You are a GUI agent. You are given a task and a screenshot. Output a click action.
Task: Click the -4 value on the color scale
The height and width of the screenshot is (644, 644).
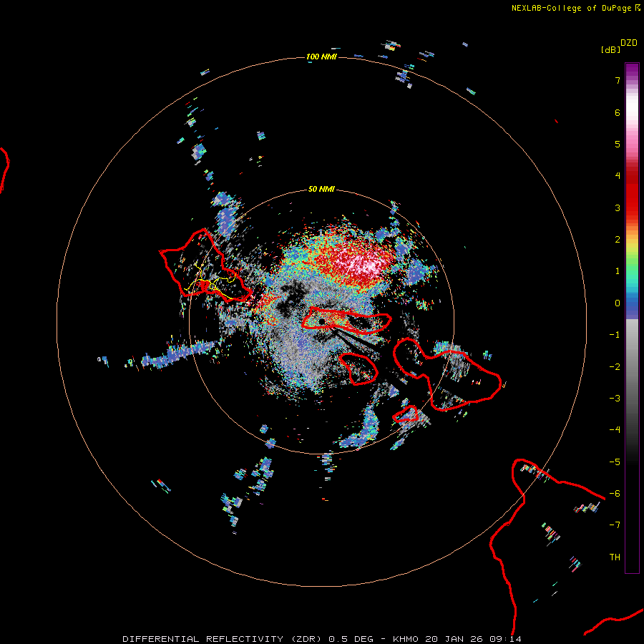(615, 430)
